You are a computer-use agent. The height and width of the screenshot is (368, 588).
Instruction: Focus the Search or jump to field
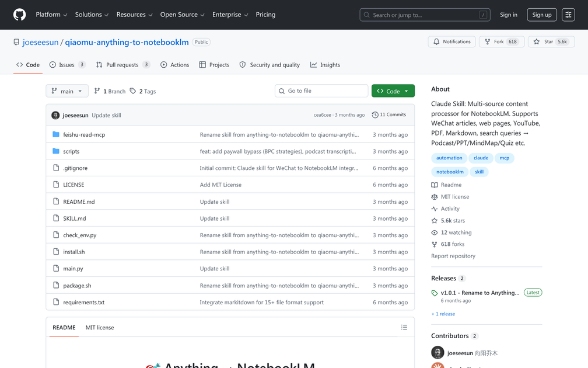[425, 15]
